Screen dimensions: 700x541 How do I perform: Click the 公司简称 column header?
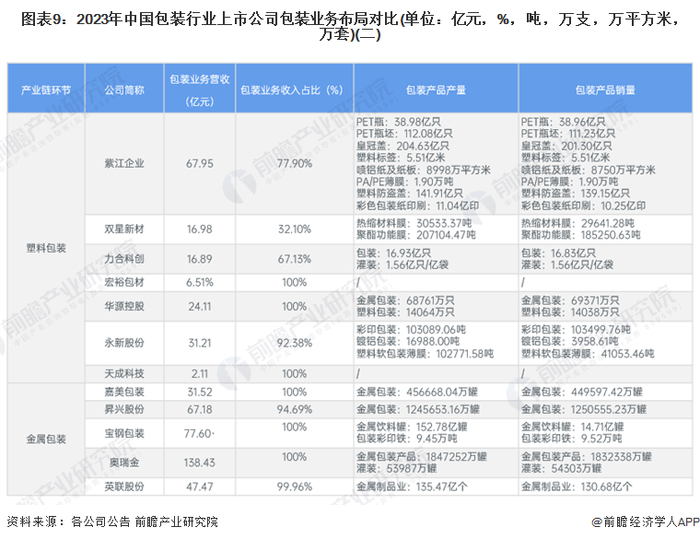pos(125,90)
